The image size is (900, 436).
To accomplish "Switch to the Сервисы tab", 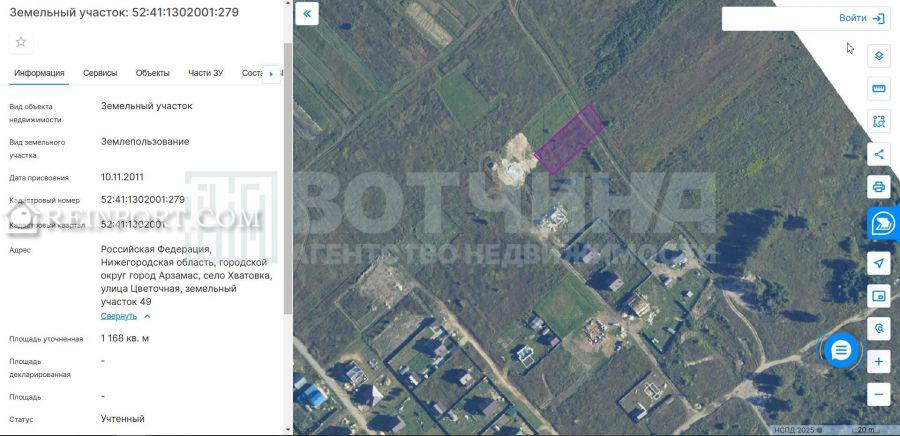I will [100, 73].
